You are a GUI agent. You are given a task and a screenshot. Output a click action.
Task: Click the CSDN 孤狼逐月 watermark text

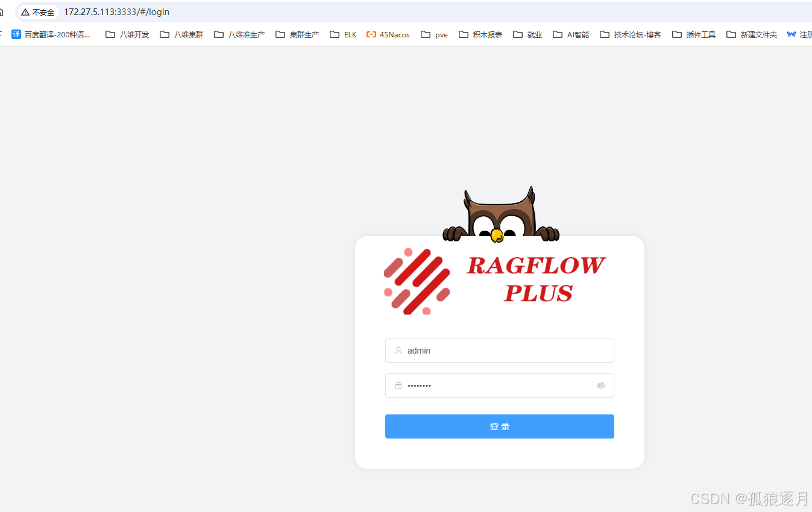pyautogui.click(x=747, y=499)
